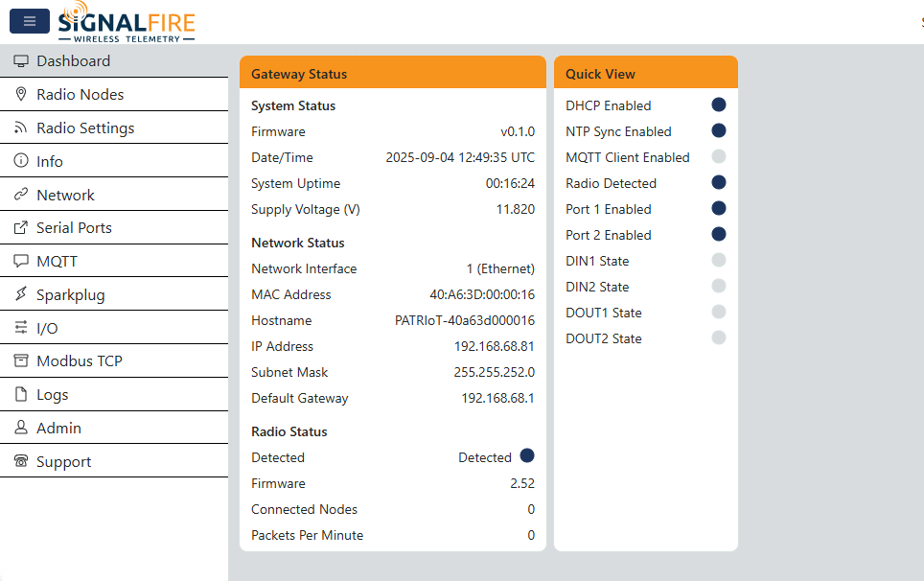Click the Radio Nodes location pin icon
924x581 pixels.
[21, 95]
